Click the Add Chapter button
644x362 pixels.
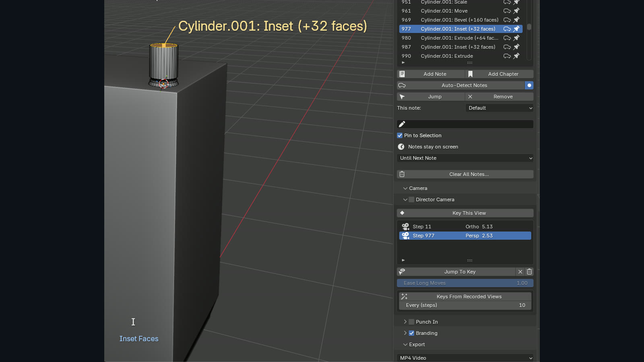point(500,74)
